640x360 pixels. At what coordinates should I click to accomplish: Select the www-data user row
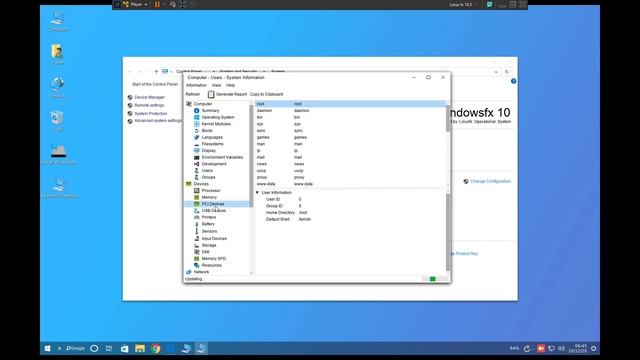point(350,184)
